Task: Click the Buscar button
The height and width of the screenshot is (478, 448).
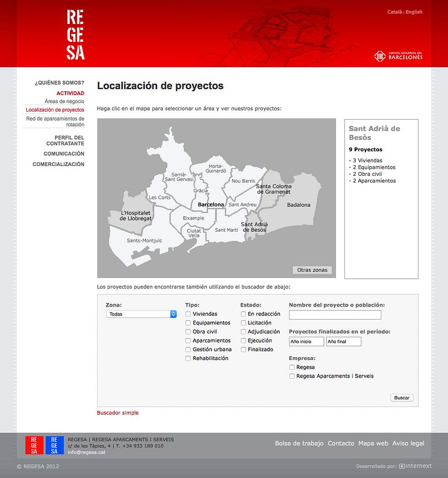Action: coord(402,397)
